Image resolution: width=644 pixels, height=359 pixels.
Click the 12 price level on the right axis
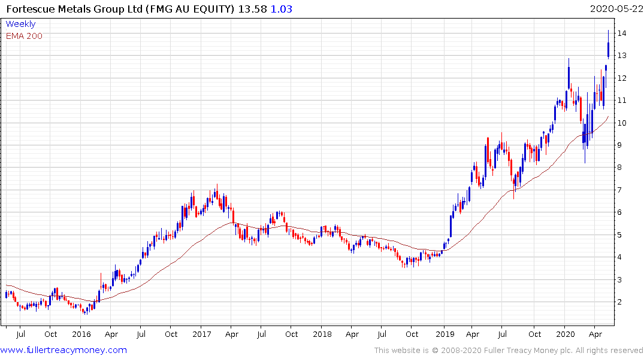(x=622, y=78)
